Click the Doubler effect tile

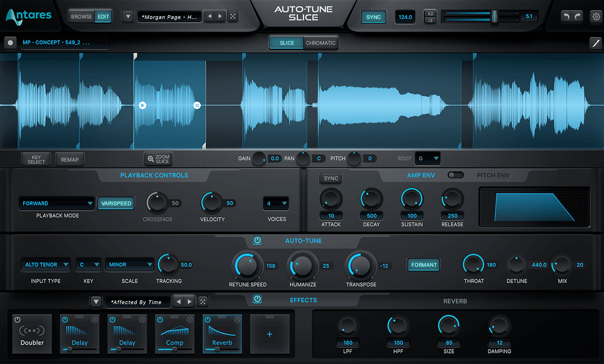[x=32, y=333]
